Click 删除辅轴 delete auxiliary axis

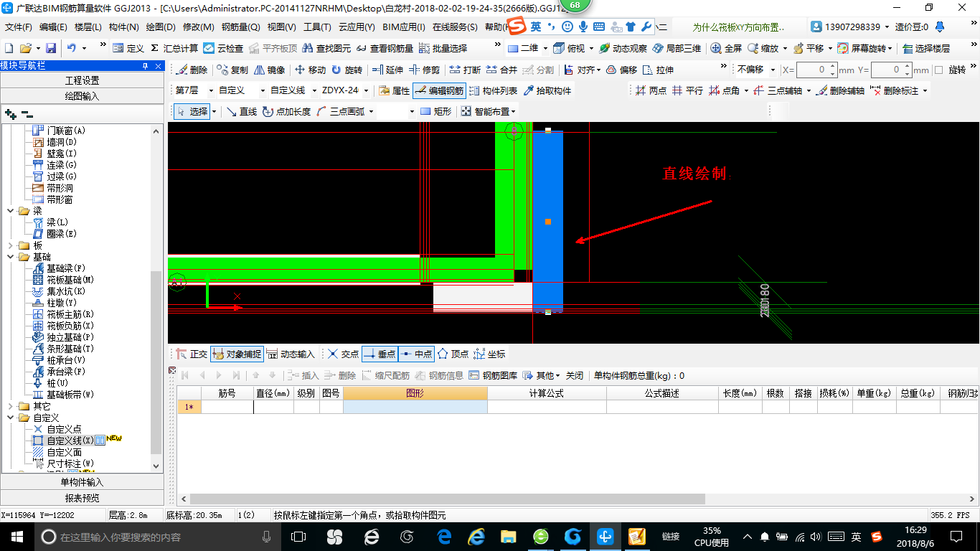pyautogui.click(x=840, y=91)
